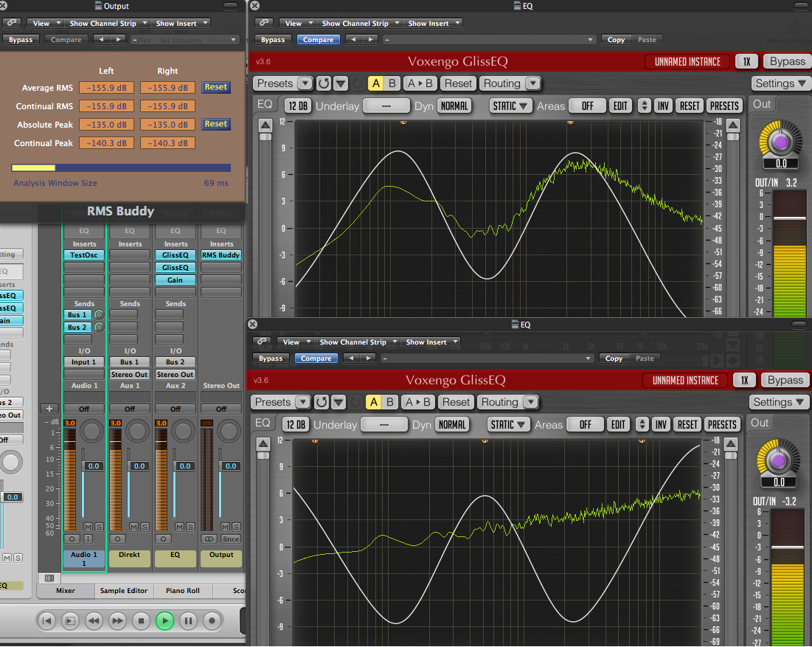Open the Routing dropdown arrow in bottom GlissEQ
The height and width of the screenshot is (647, 812).
[x=531, y=402]
